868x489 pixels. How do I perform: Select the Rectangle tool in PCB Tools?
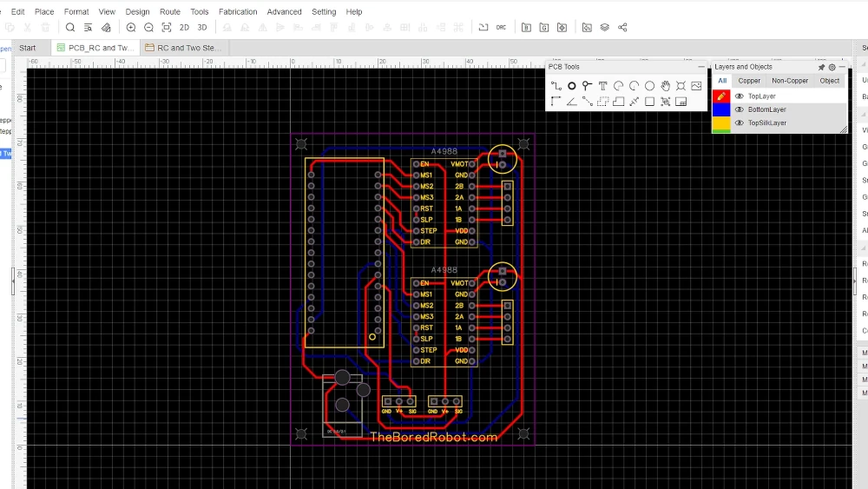coord(649,102)
